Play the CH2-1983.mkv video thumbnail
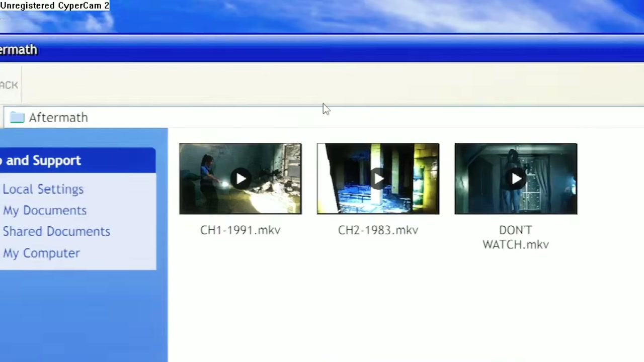Screen dimensions: 644x362 point(378,178)
